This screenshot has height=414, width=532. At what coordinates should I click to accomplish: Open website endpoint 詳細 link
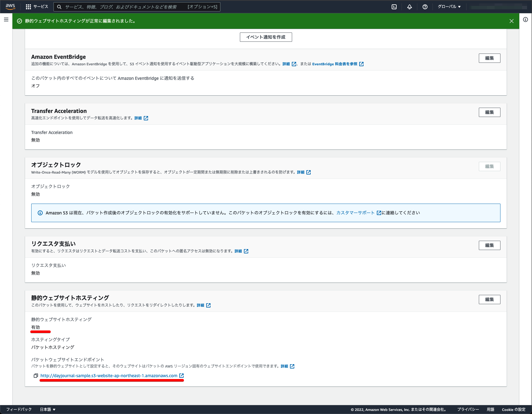click(x=284, y=366)
